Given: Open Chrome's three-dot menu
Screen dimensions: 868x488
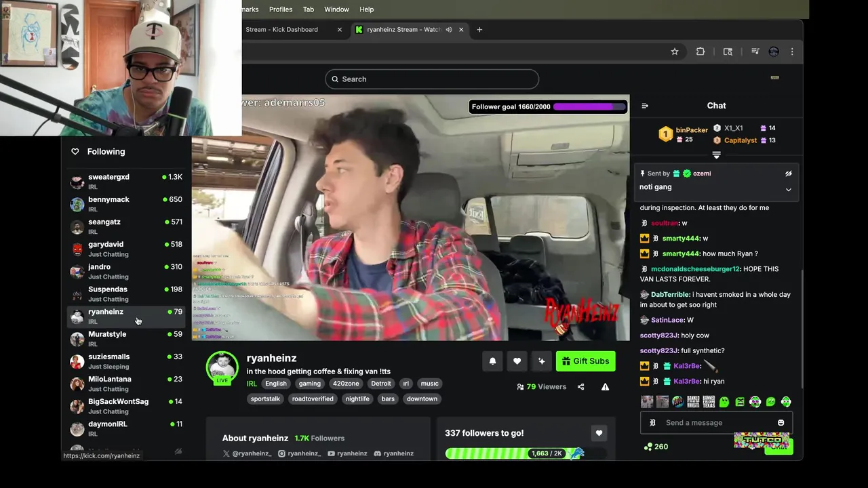Looking at the screenshot, I should 792,52.
